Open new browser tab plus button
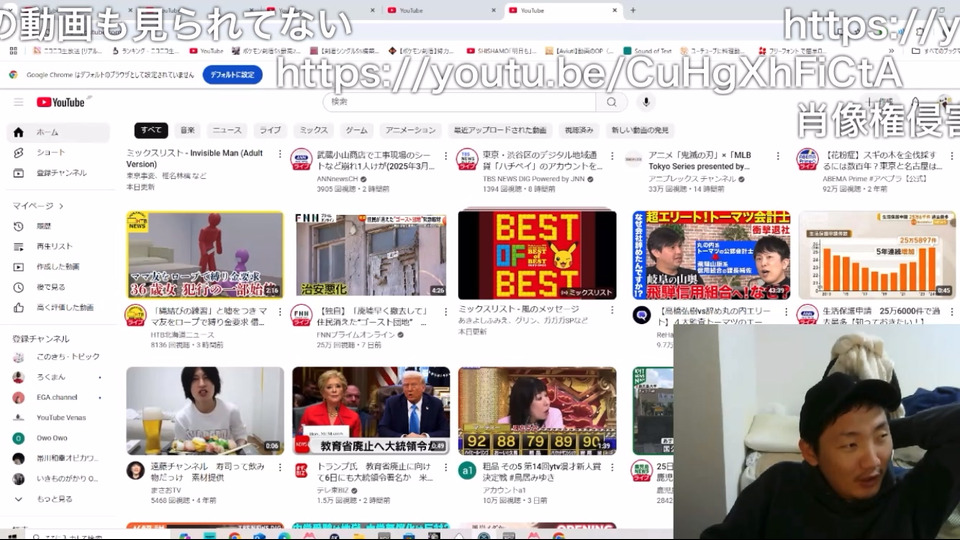The width and height of the screenshot is (960, 540). click(633, 10)
